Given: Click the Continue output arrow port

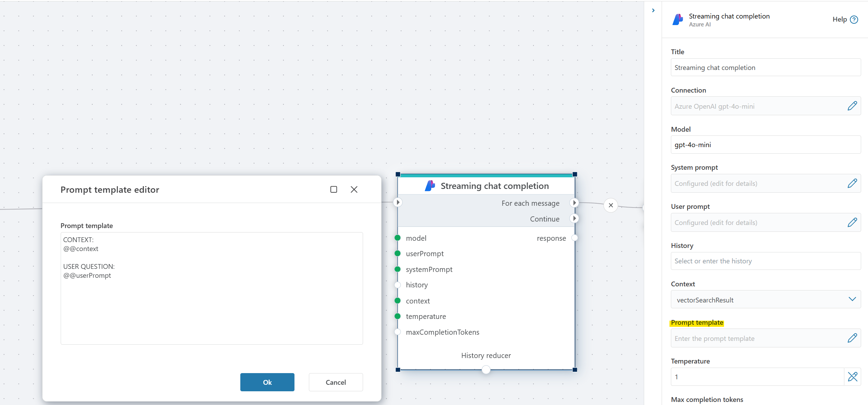Looking at the screenshot, I should coord(575,218).
